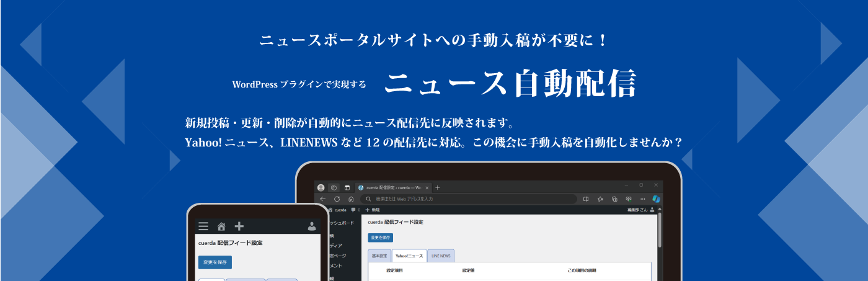Open the user profile icon on the phone

pos(312,226)
